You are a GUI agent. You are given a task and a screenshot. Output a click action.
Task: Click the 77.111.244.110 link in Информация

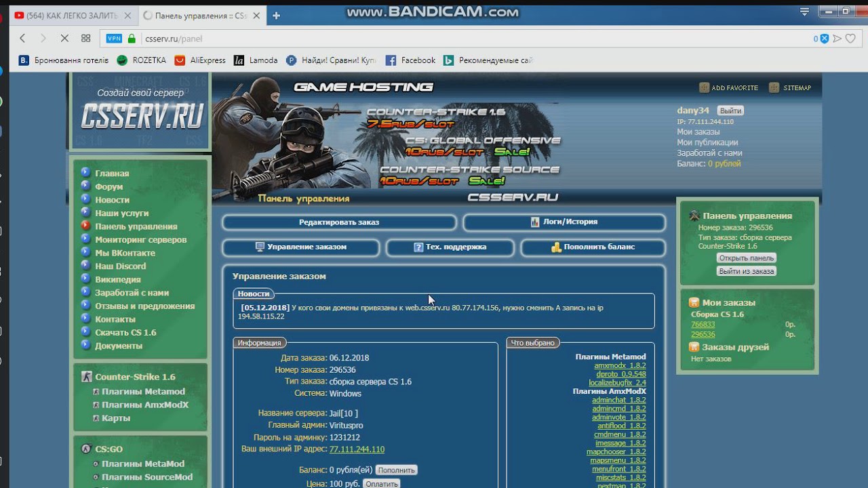coord(357,449)
